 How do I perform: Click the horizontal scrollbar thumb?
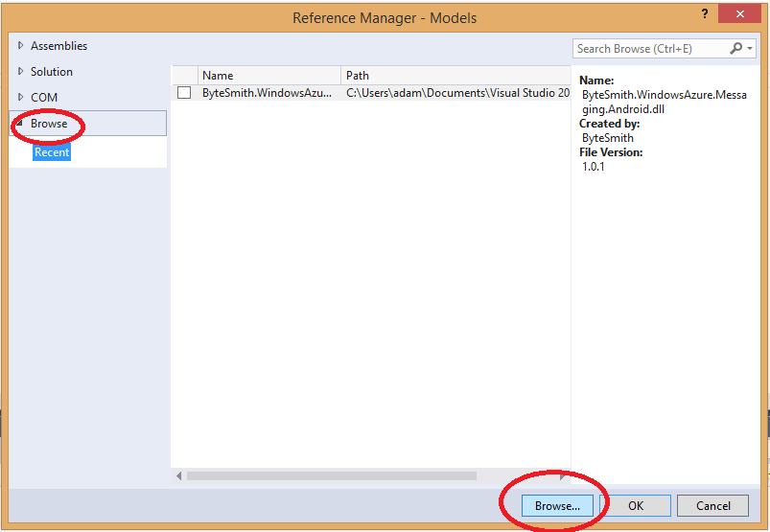tap(331, 475)
